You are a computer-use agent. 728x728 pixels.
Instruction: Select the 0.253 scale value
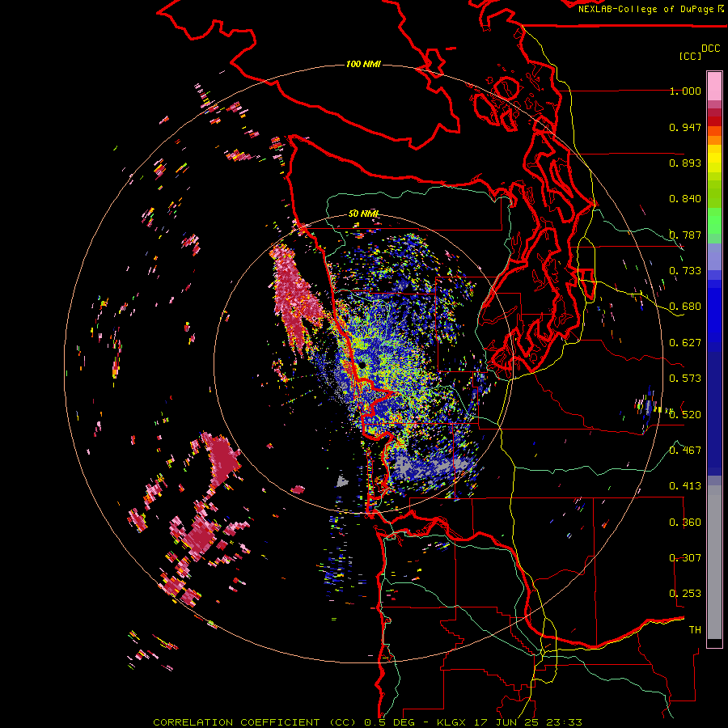tap(685, 594)
